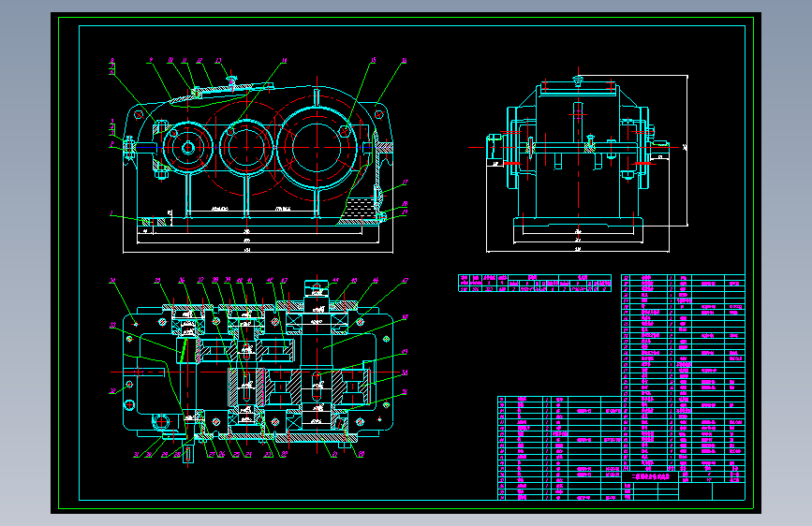Click part callout 10 at top of front view
812x526 pixels.
170,61
